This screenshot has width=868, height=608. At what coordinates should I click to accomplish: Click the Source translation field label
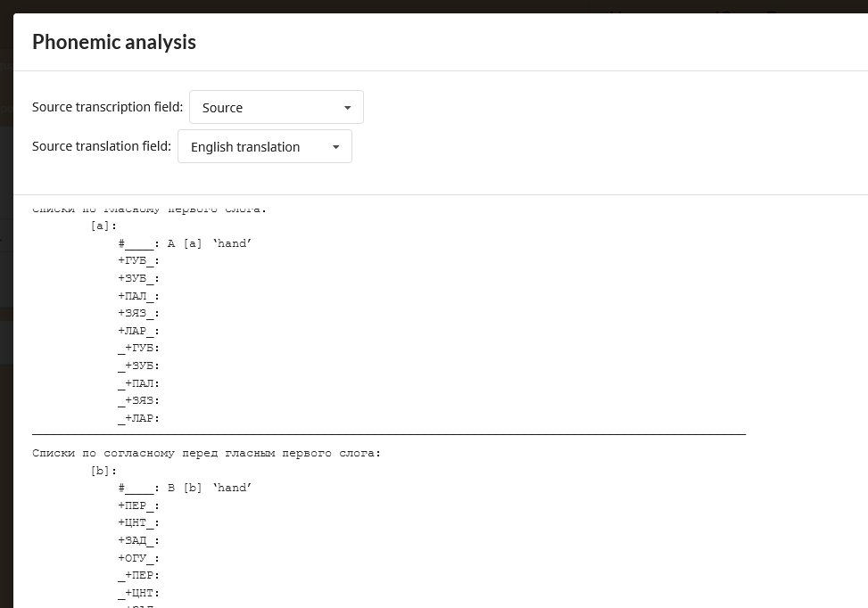[x=101, y=146]
